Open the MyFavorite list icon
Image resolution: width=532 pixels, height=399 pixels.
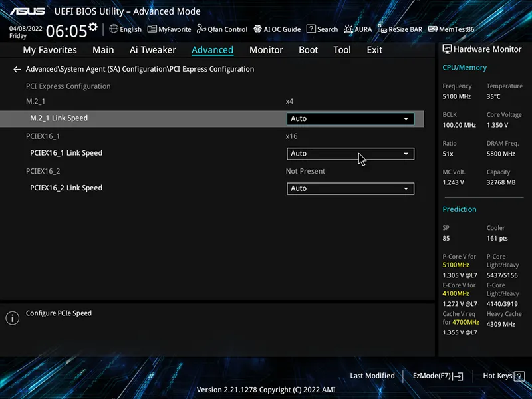[152, 29]
